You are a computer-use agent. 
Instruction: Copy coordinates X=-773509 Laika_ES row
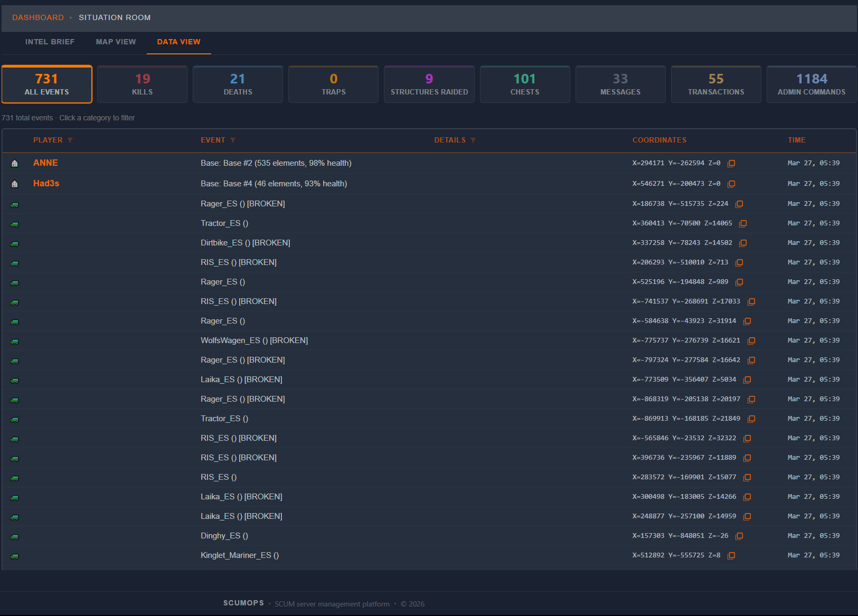coord(747,380)
